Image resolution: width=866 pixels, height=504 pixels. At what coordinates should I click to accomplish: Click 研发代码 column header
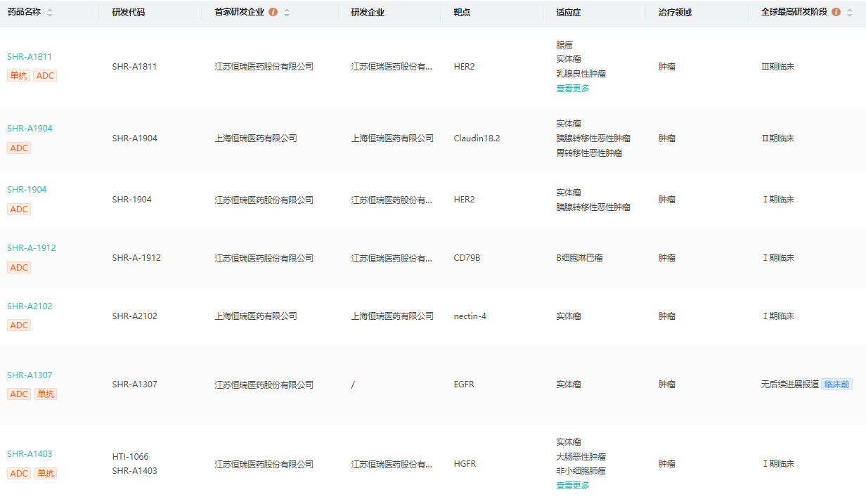[129, 13]
